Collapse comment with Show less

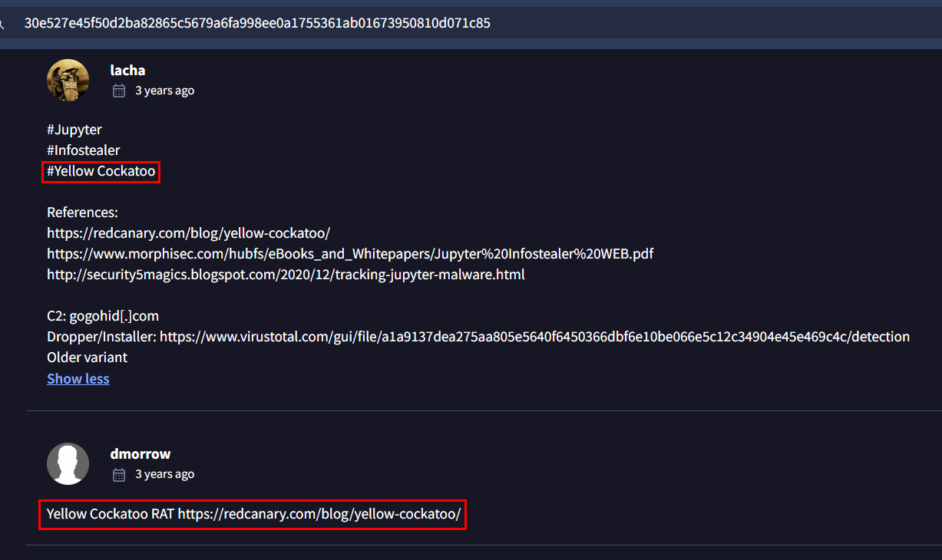click(78, 378)
